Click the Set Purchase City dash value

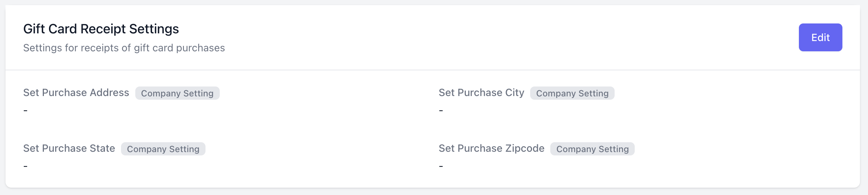click(x=441, y=110)
